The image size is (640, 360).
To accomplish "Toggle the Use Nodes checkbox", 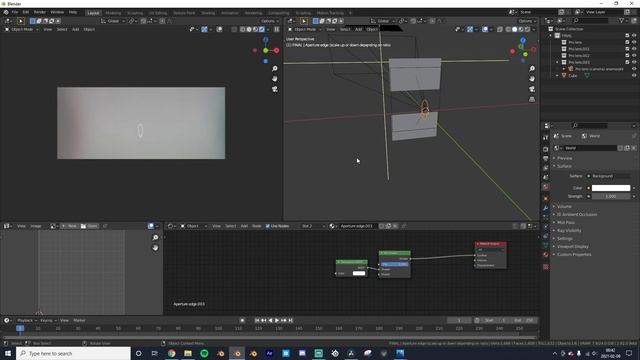I will (x=268, y=226).
